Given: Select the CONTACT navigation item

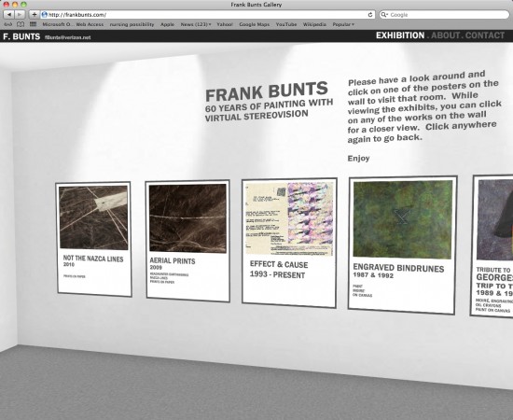Looking at the screenshot, I should pos(485,35).
